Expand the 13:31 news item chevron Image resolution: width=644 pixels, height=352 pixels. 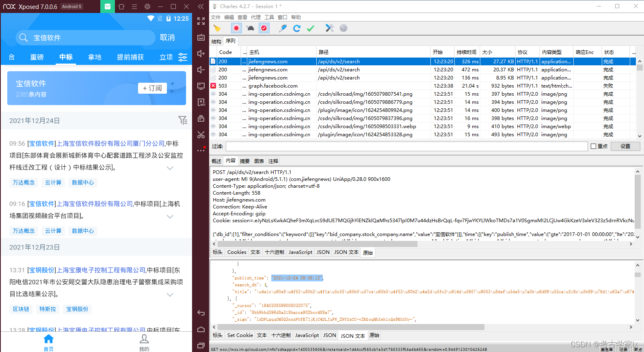170,294
